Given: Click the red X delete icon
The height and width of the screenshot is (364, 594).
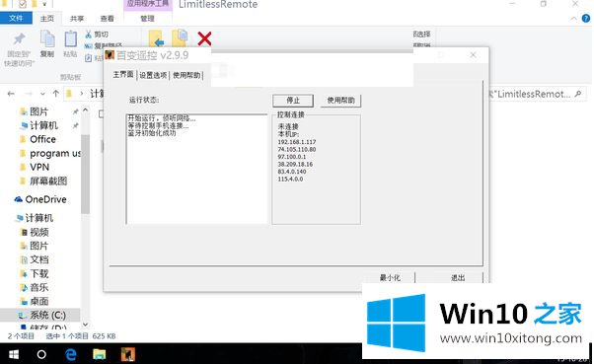Looking at the screenshot, I should 204,38.
